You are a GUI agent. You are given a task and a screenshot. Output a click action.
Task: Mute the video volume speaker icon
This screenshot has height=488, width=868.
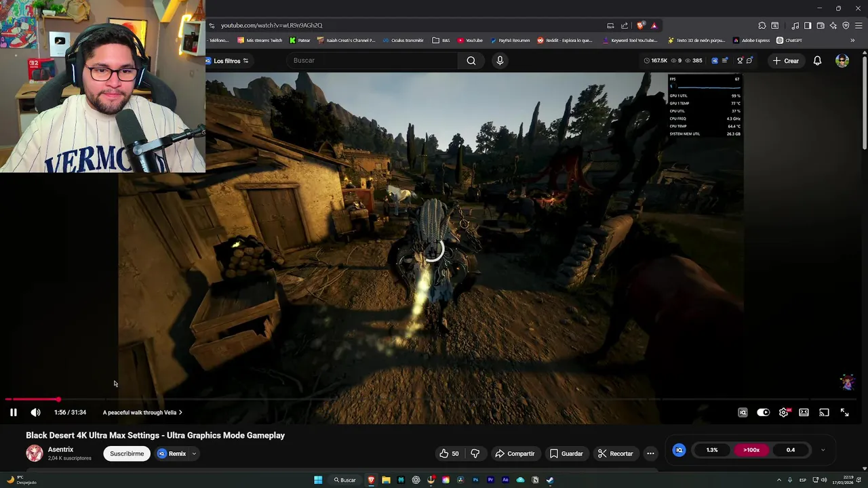point(35,412)
